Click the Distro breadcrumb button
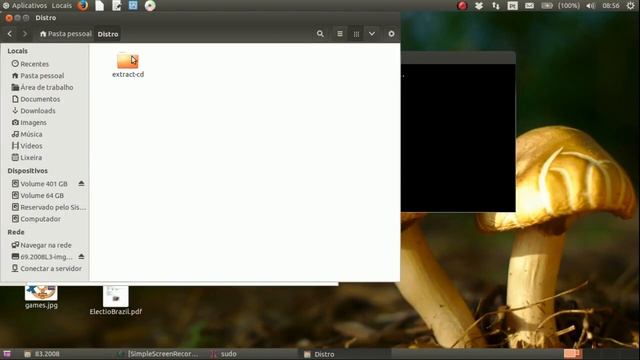Viewport: 640px width, 360px height. pyautogui.click(x=108, y=34)
